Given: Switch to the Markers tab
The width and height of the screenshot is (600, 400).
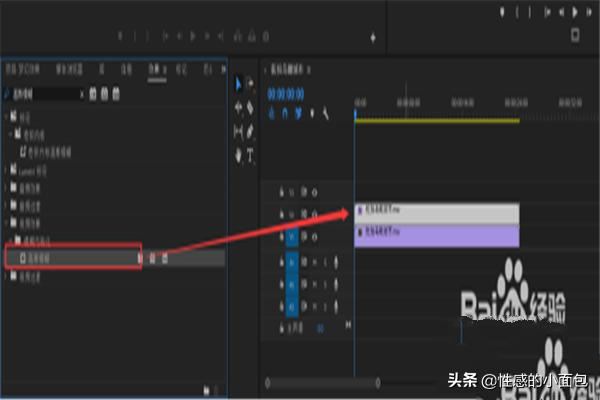Looking at the screenshot, I should point(181,69).
